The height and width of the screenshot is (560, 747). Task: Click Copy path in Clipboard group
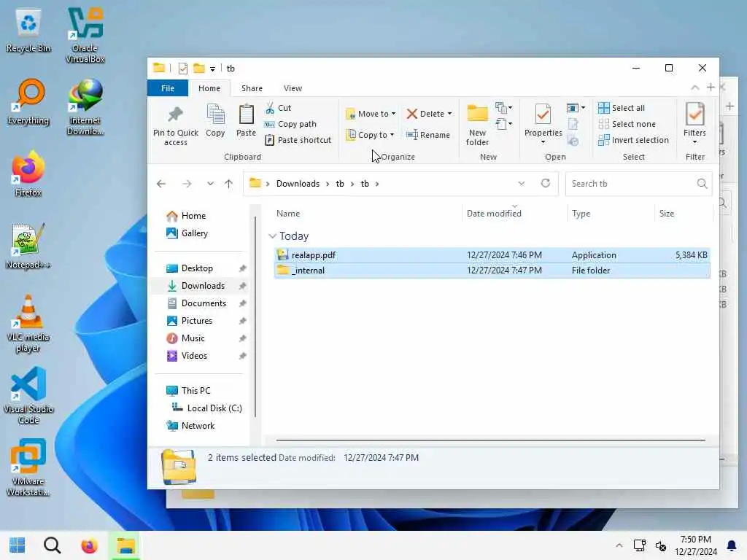coord(290,124)
